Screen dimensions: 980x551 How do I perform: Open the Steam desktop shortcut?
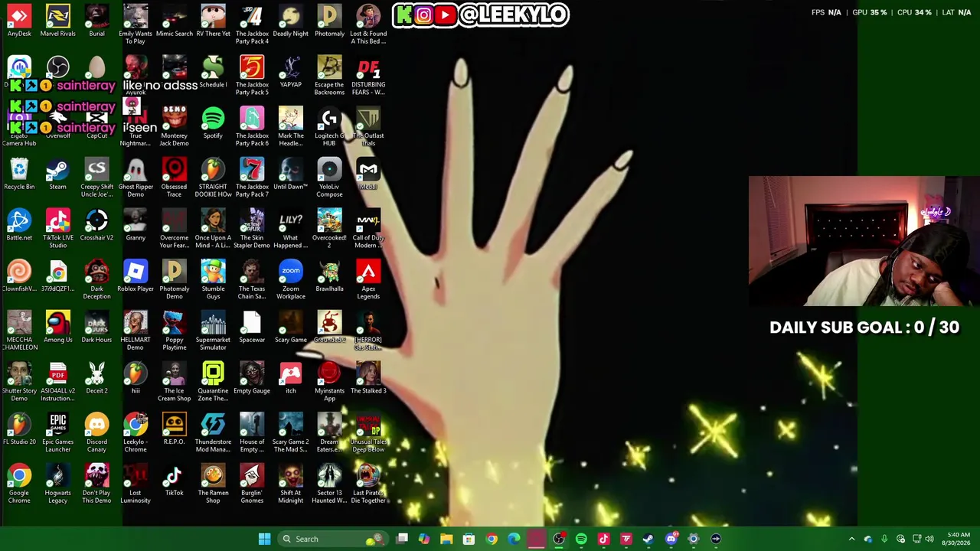coord(57,174)
